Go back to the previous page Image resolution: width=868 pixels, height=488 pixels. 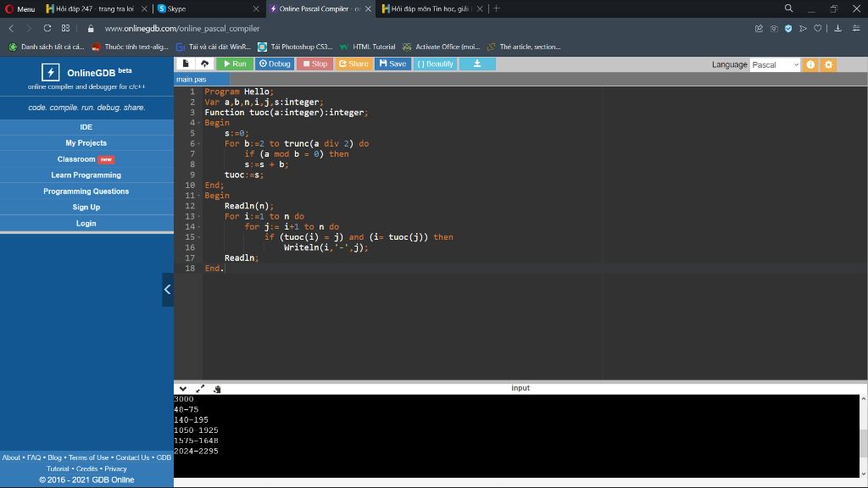pyautogui.click(x=11, y=28)
